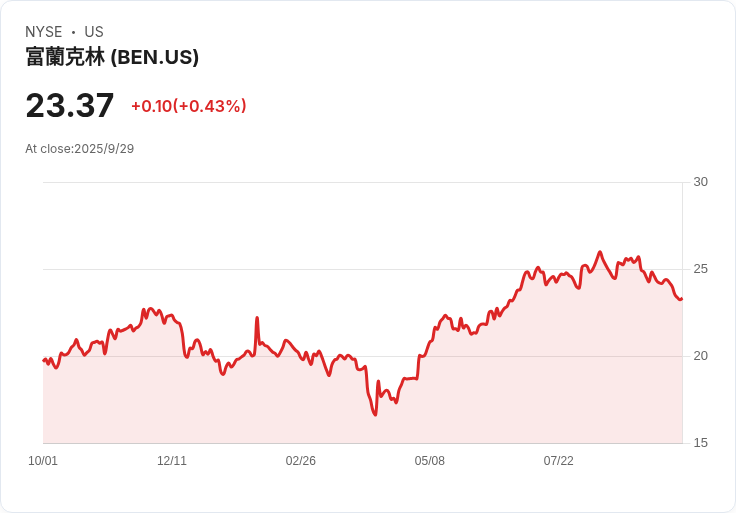
Task: Click the current price 23.37
Action: click(70, 105)
